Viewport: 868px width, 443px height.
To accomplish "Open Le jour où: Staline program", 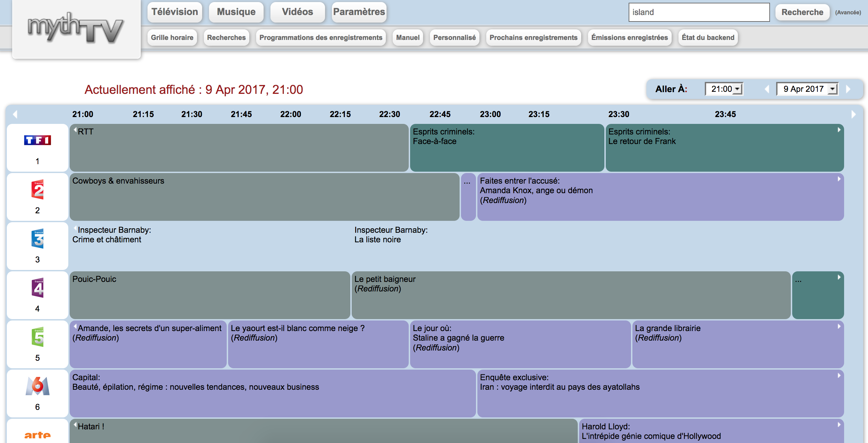I will click(520, 344).
